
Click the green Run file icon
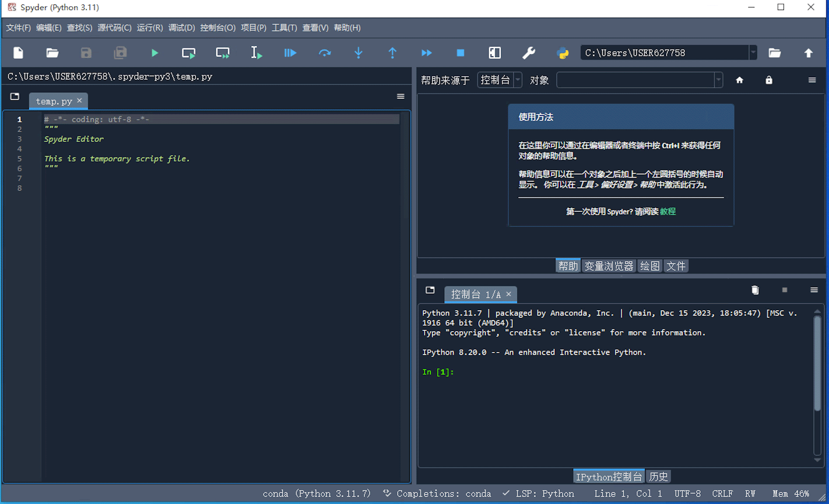[155, 53]
